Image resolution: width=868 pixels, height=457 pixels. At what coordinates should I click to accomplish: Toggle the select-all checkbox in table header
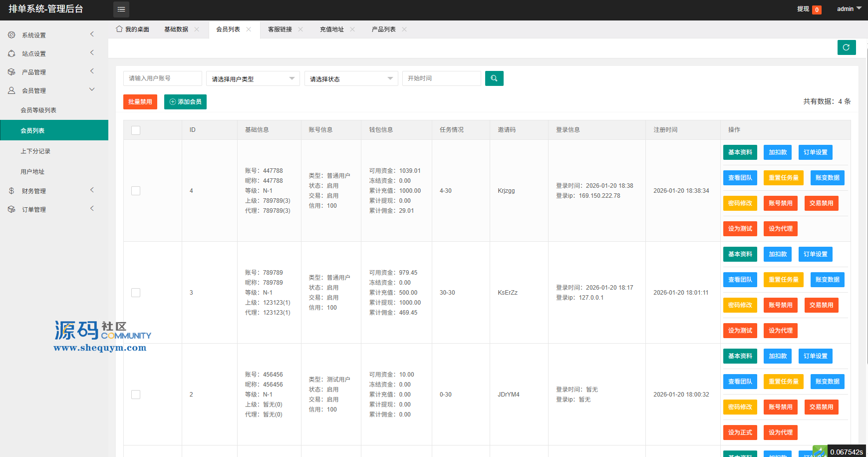click(136, 130)
